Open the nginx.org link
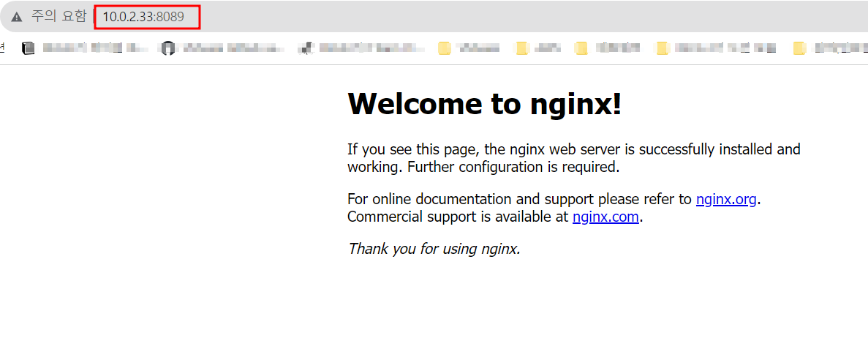This screenshot has width=868, height=341. (x=726, y=199)
